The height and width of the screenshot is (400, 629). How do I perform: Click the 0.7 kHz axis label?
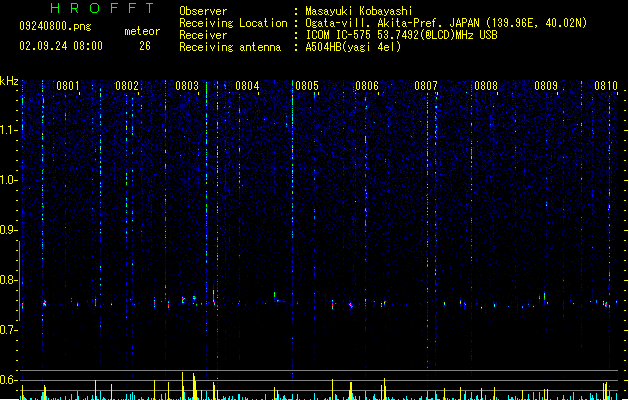pyautogui.click(x=8, y=330)
